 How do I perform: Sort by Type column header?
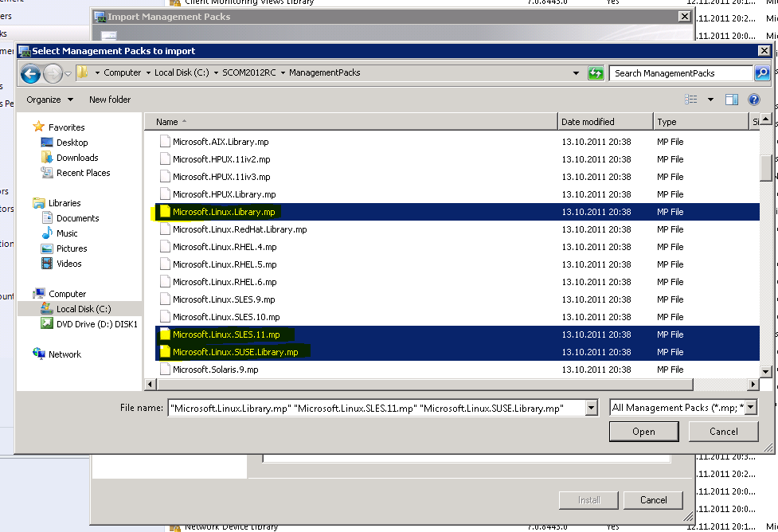pos(701,122)
